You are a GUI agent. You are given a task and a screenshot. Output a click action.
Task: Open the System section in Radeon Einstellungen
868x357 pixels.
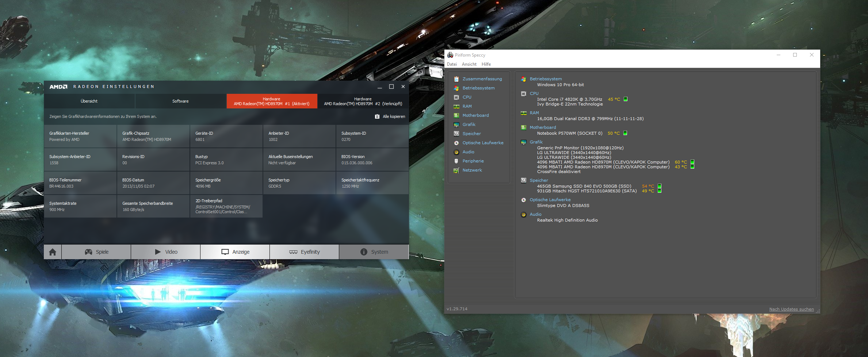[x=374, y=252]
